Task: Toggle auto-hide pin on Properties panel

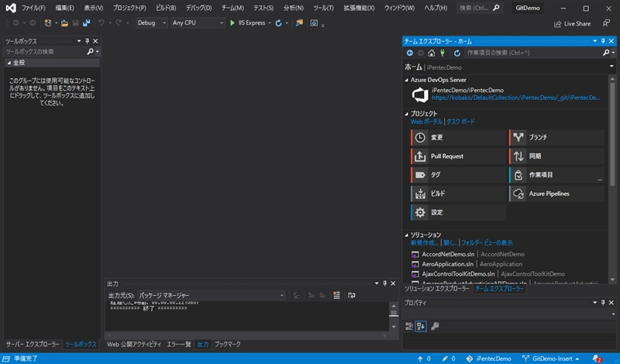Action: tap(603, 302)
